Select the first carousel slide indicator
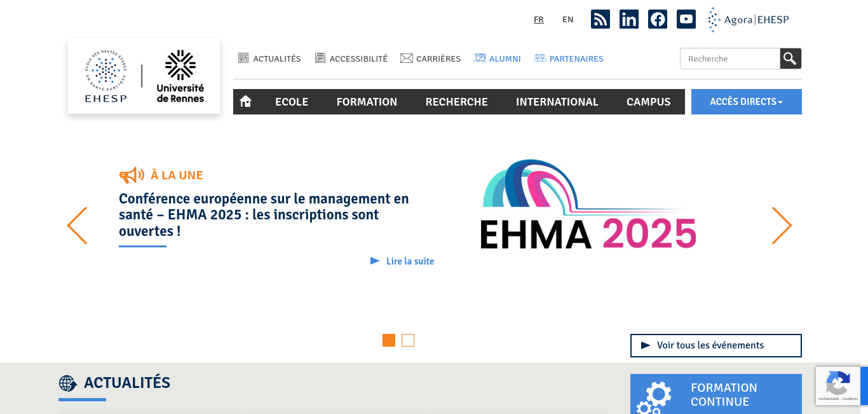The height and width of the screenshot is (414, 868). click(389, 340)
